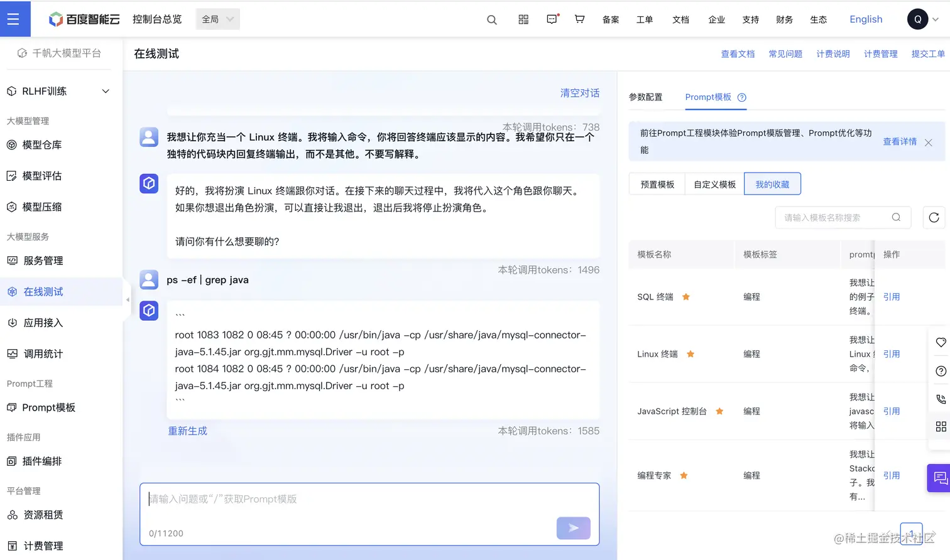Click the star next to 编程专家

tap(684, 475)
